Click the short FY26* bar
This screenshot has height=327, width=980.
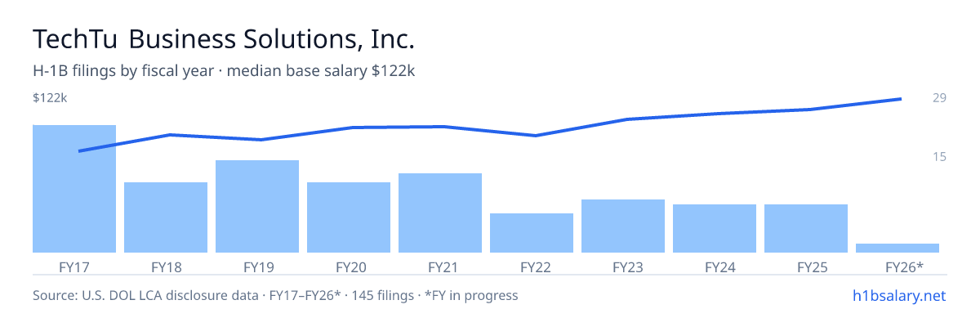coord(898,248)
